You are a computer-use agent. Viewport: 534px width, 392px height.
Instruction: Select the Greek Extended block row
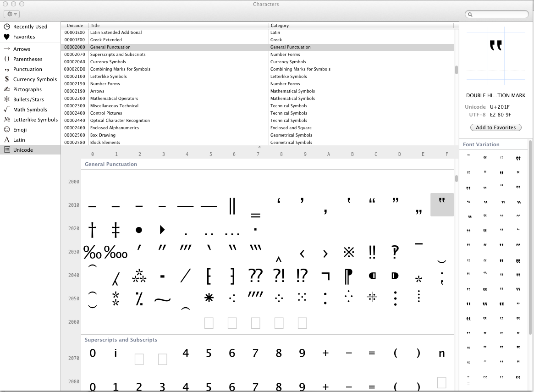tap(138, 39)
